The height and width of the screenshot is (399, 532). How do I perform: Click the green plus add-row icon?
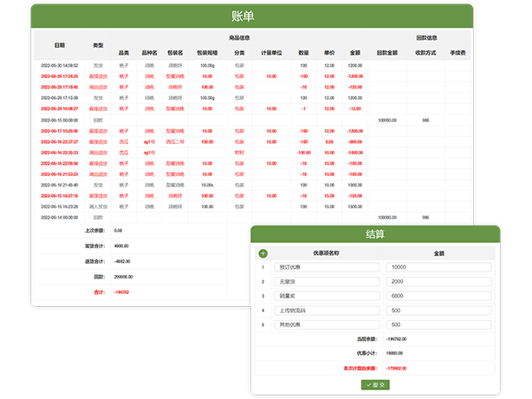coord(263,253)
